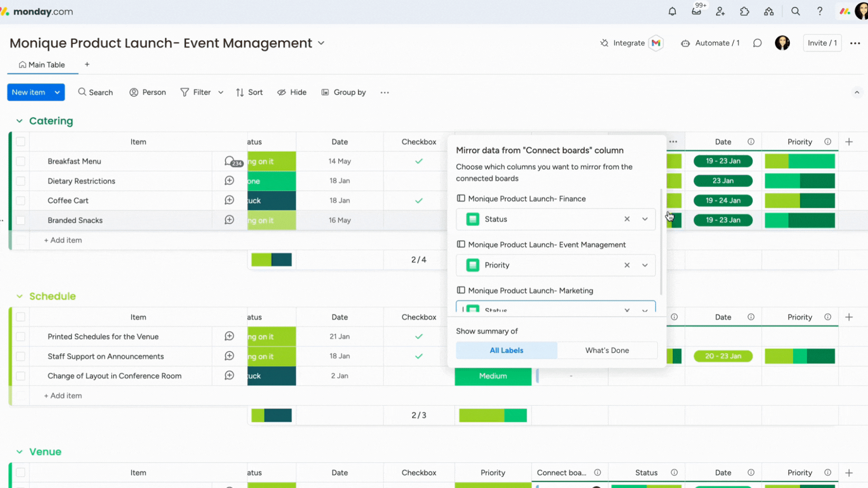Open invite members icon in top bar

pos(721,12)
